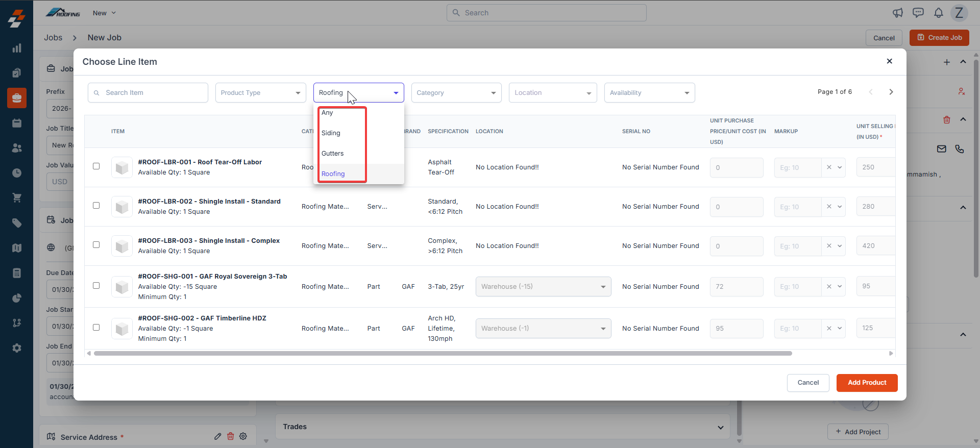The height and width of the screenshot is (448, 980).
Task: Check the GAF Timberline HDZ checkbox
Action: pyautogui.click(x=96, y=327)
